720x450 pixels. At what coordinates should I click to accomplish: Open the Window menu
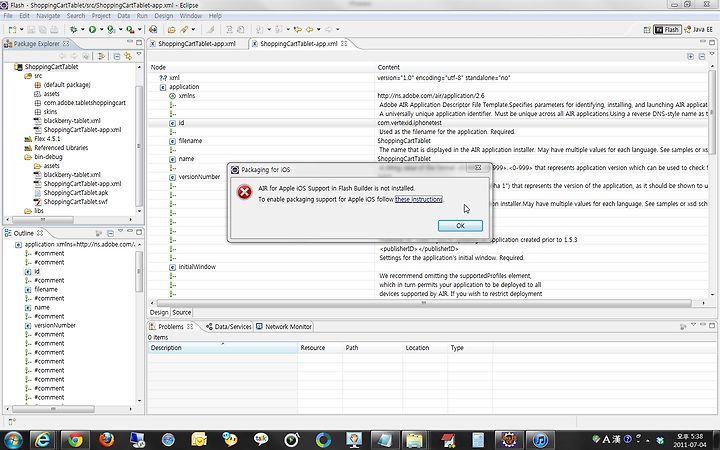click(191, 16)
